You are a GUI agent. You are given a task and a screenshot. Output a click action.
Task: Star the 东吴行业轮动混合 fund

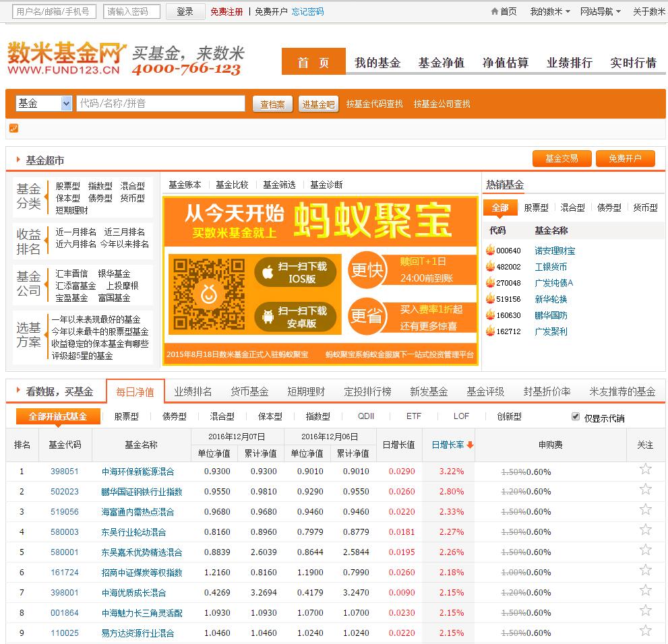(646, 529)
